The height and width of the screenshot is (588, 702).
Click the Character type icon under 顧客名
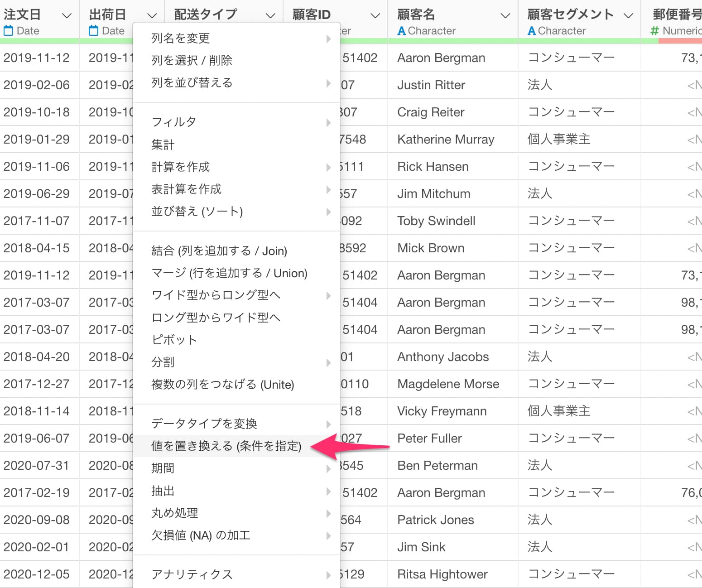click(x=401, y=31)
